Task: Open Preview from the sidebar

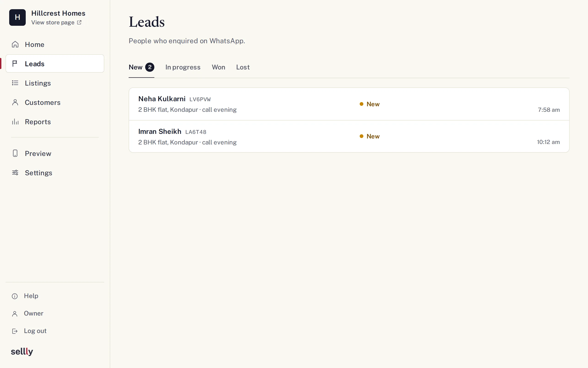Action: (55, 153)
